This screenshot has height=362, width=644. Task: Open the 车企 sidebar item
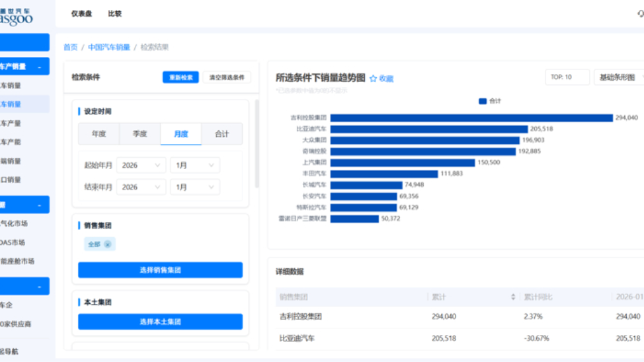click(7, 305)
